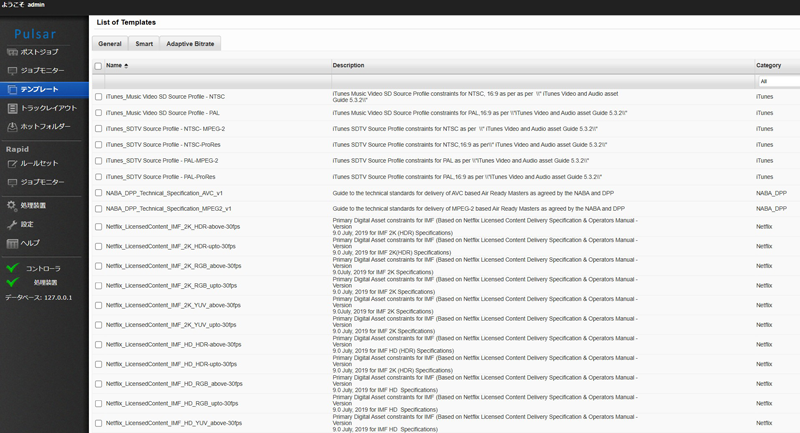Click the Name filter input field
The width and height of the screenshot is (800, 433).
click(218, 82)
